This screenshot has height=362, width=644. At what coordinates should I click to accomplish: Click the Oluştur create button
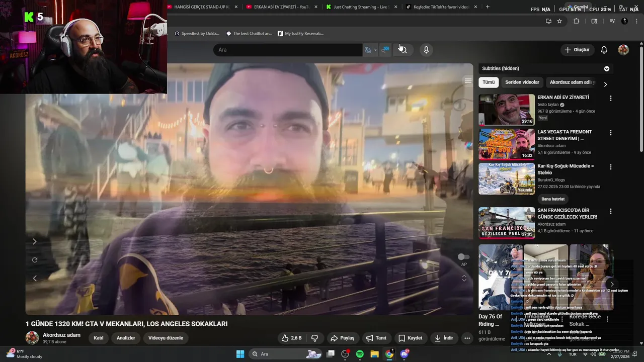click(577, 50)
